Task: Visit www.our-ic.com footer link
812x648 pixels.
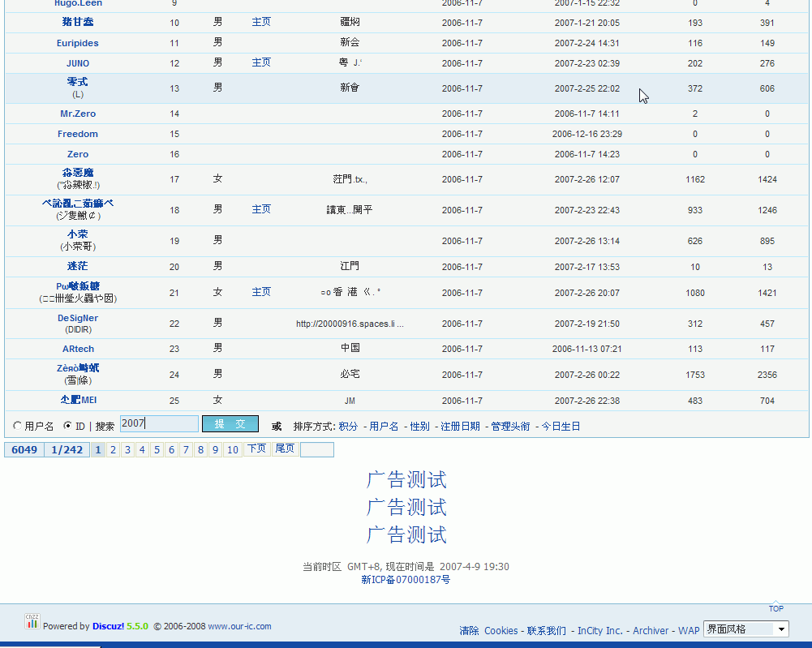Action: pyautogui.click(x=239, y=626)
